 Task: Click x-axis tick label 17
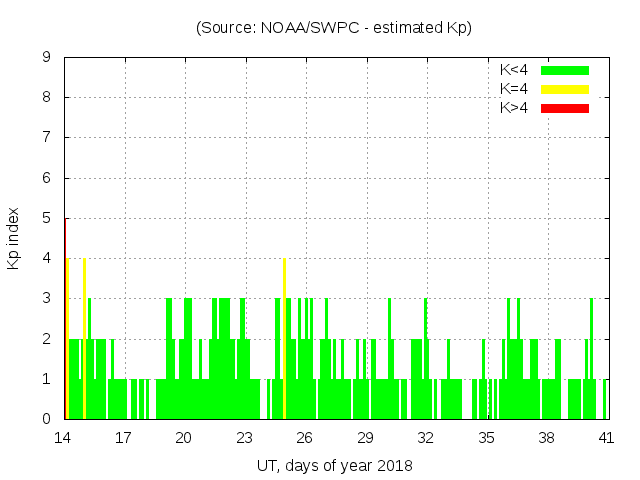tap(124, 437)
